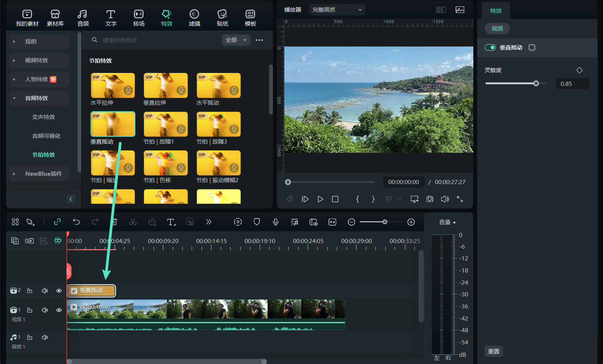The height and width of the screenshot is (364, 603).
Task: Zoom in timeline with plus icon
Action: click(x=411, y=222)
